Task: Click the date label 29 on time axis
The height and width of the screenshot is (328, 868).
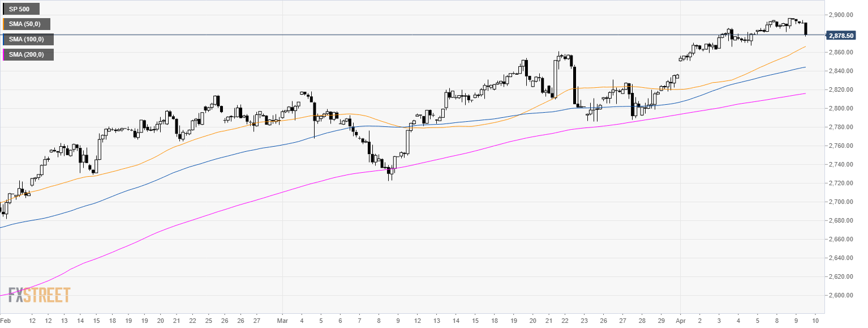Action: (x=661, y=321)
